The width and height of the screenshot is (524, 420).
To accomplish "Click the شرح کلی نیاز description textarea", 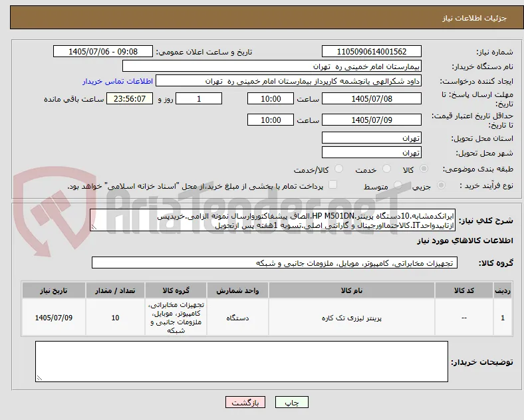I will 273,220.
